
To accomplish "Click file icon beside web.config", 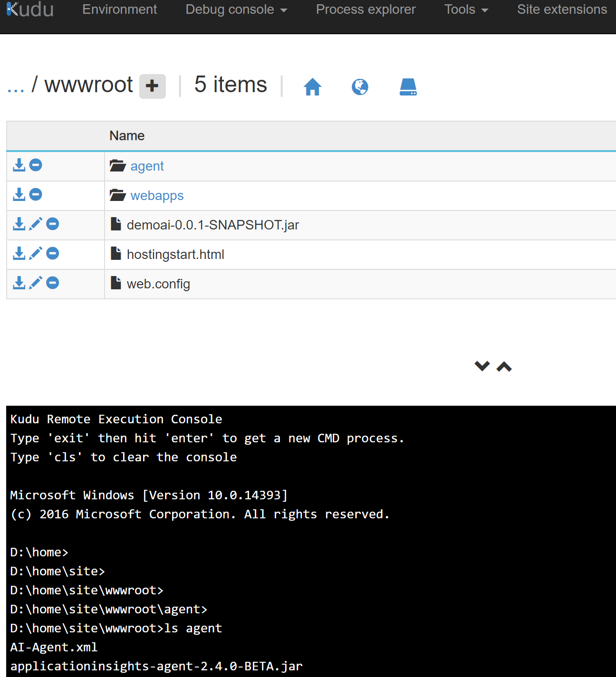I will click(x=116, y=283).
